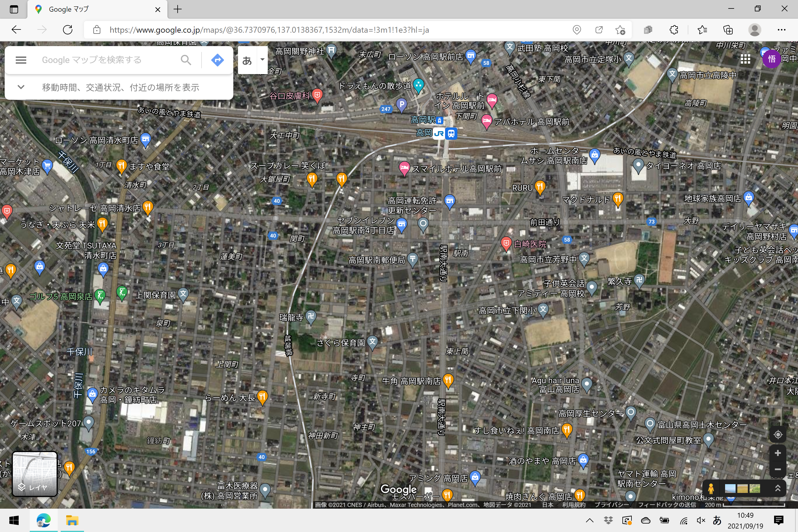This screenshot has height=532, width=798.
Task: Zoom out with the minus button
Action: 778,469
